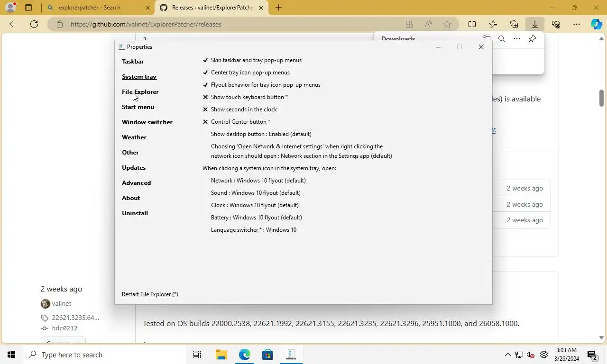Image resolution: width=607 pixels, height=364 pixels.
Task: Enable Show seconds in the clock
Action: pos(240,109)
